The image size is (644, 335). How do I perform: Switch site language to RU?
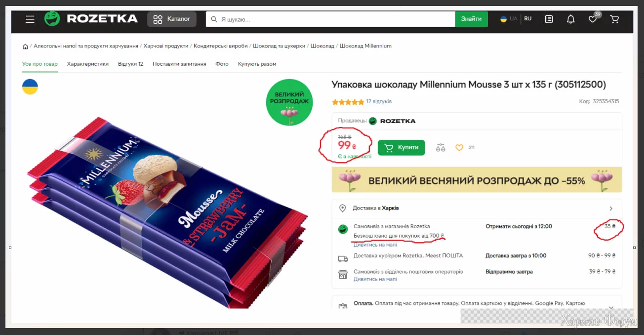(528, 19)
